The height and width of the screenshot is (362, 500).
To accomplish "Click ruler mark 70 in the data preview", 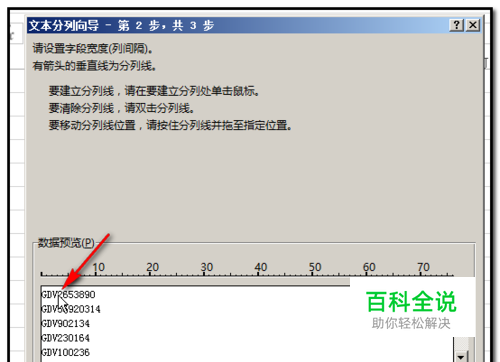I will 423,267.
